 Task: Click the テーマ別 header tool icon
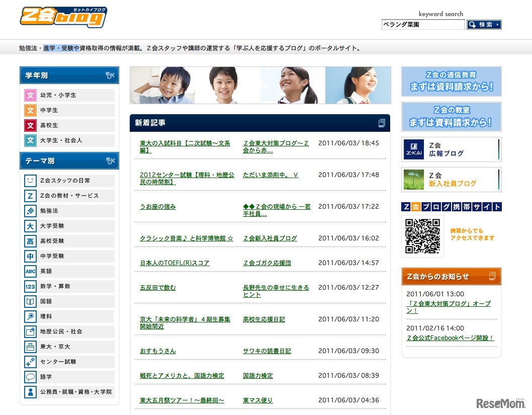(x=110, y=161)
